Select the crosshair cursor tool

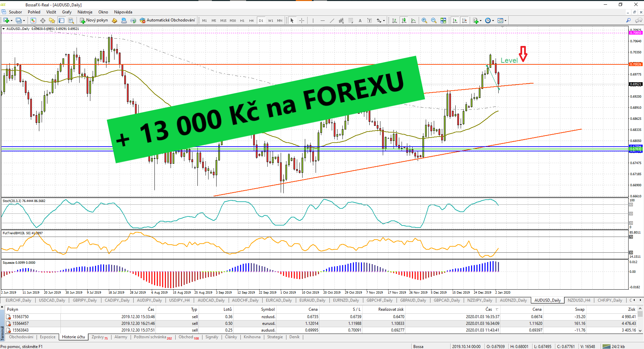pyautogui.click(x=302, y=20)
